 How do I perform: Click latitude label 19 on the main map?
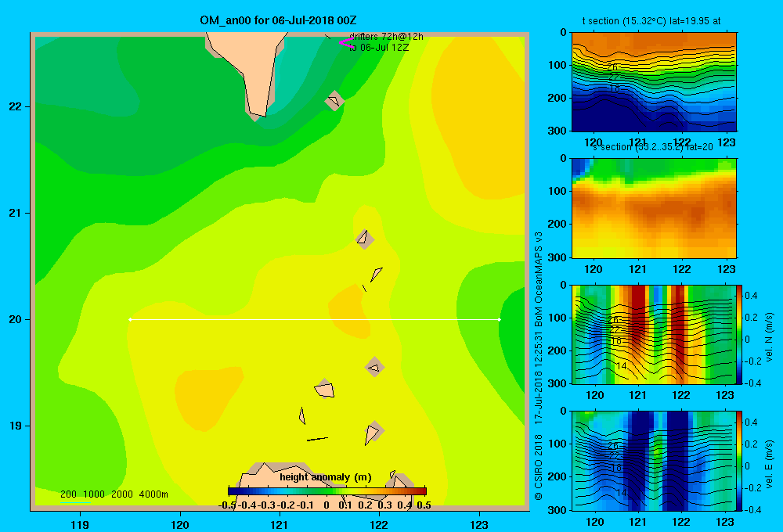pyautogui.click(x=16, y=426)
